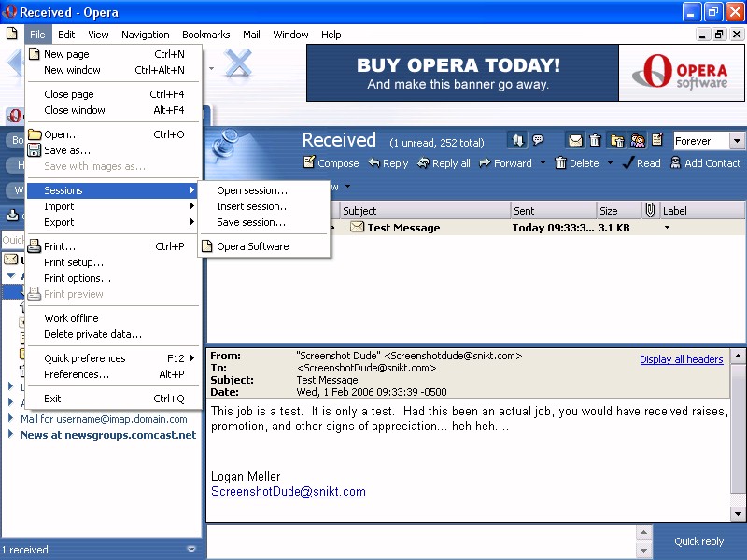Click Reply in the mail toolbar
747x560 pixels.
[388, 163]
